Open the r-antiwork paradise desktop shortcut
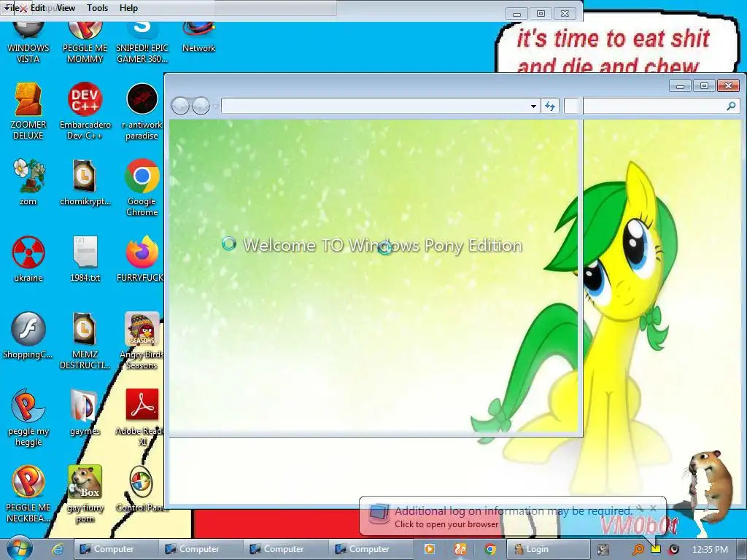 (142, 112)
